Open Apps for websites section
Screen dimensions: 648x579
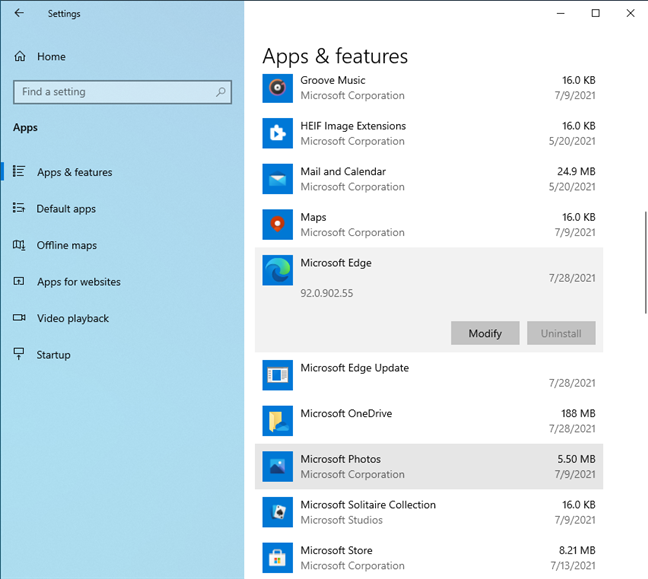[78, 282]
